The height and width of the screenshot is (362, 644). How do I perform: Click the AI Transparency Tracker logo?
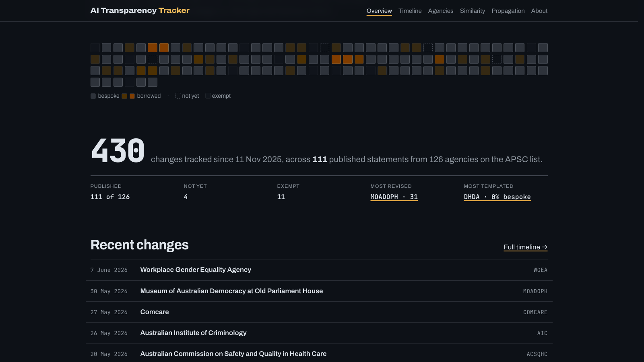click(140, 10)
